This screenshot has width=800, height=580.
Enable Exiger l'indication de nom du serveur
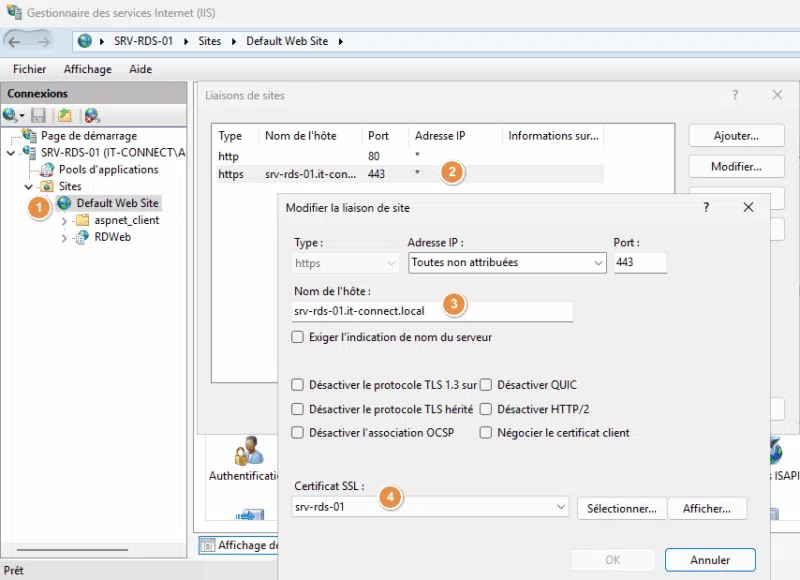[x=297, y=338]
